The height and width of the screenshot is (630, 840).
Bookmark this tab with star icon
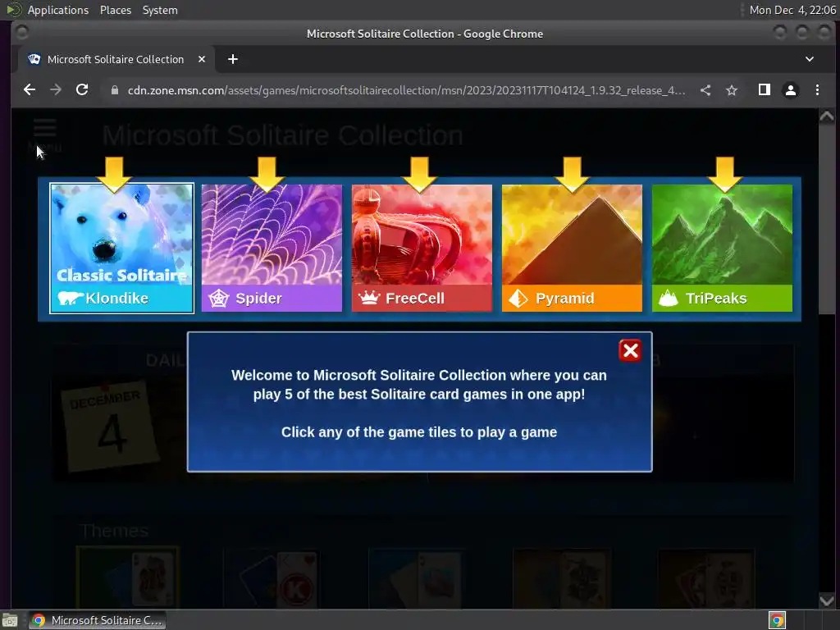pos(732,90)
